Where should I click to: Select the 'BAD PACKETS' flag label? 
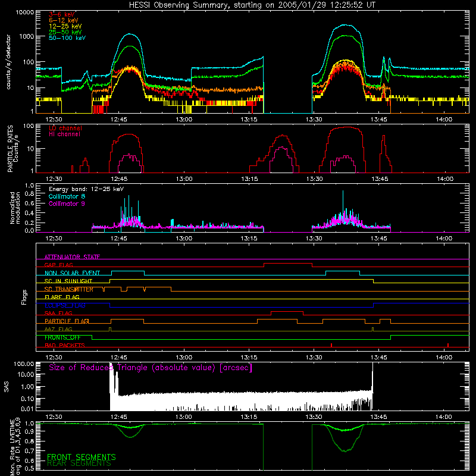[65, 345]
